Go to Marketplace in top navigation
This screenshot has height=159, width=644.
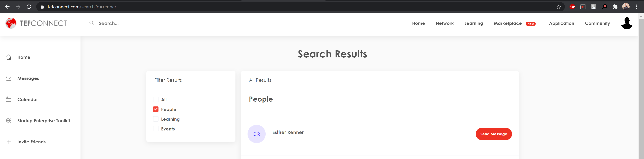(507, 23)
